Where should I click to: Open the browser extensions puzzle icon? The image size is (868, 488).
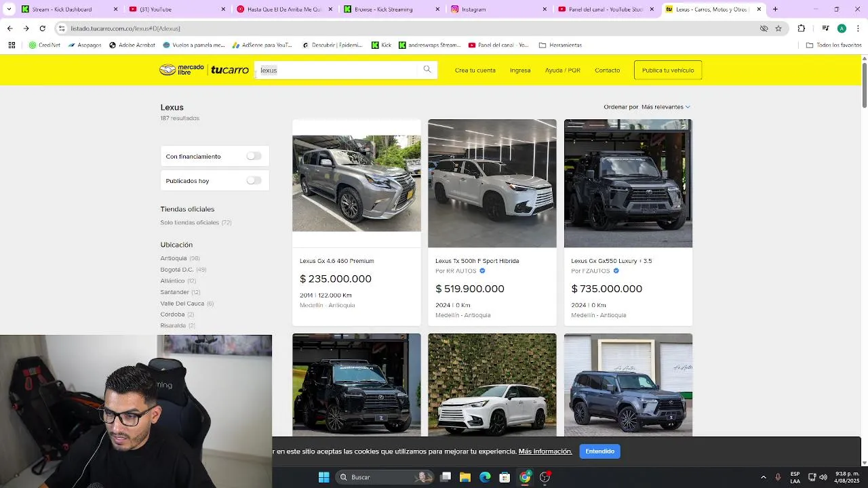[x=802, y=28]
